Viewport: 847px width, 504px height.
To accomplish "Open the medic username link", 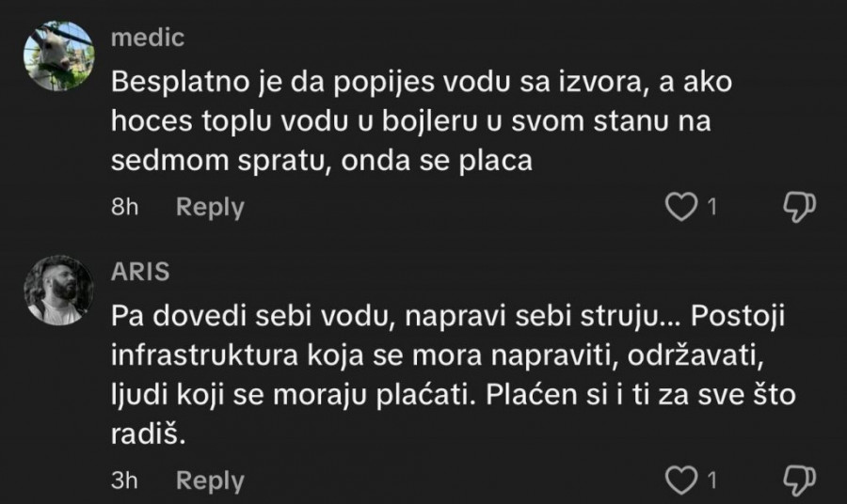I will 147,38.
